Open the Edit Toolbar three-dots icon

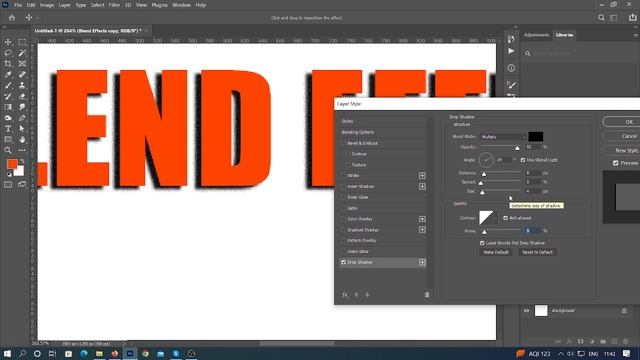pyautogui.click(x=22, y=150)
